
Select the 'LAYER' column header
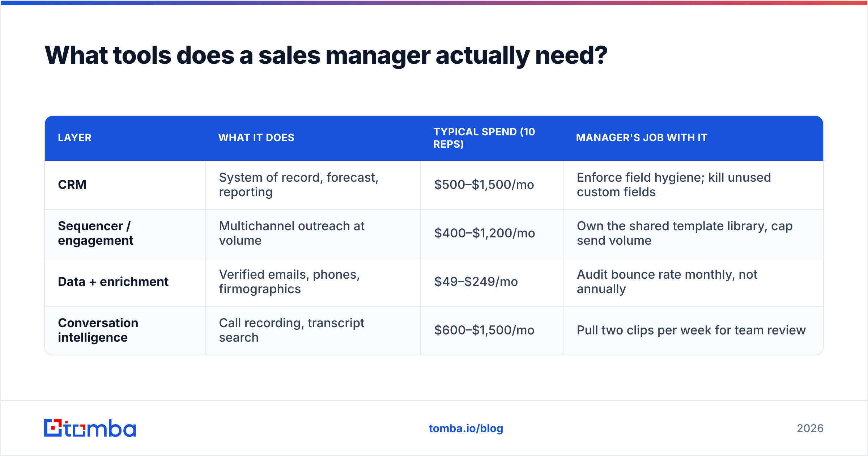point(75,138)
